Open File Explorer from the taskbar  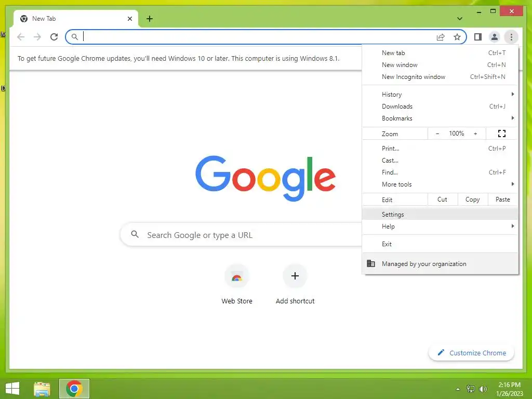[x=42, y=389]
